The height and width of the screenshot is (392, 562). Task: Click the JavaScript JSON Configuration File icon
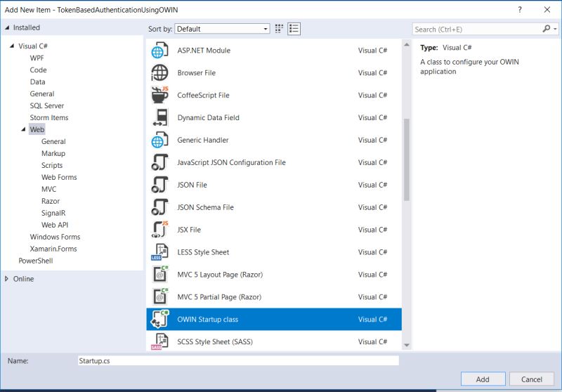(159, 162)
